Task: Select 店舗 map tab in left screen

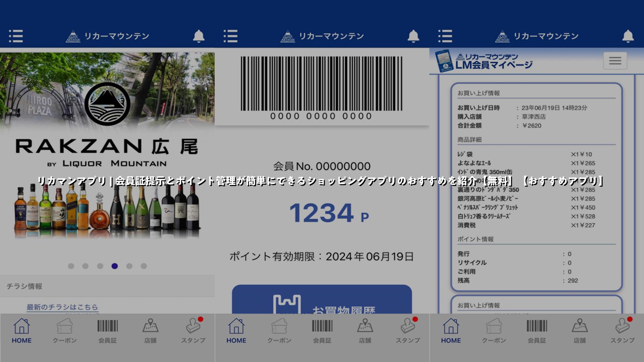Action: pos(150,331)
